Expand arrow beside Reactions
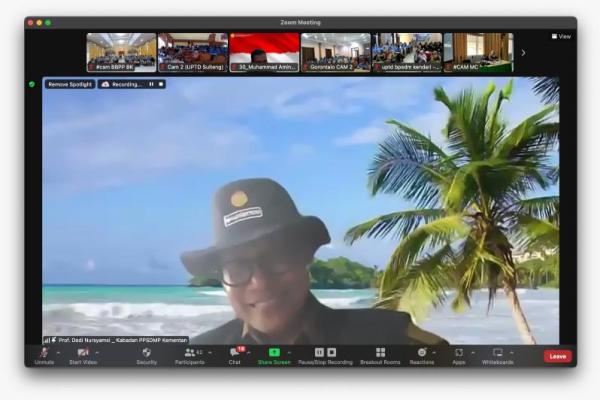Viewport: 600px width, 400px height. (x=434, y=353)
